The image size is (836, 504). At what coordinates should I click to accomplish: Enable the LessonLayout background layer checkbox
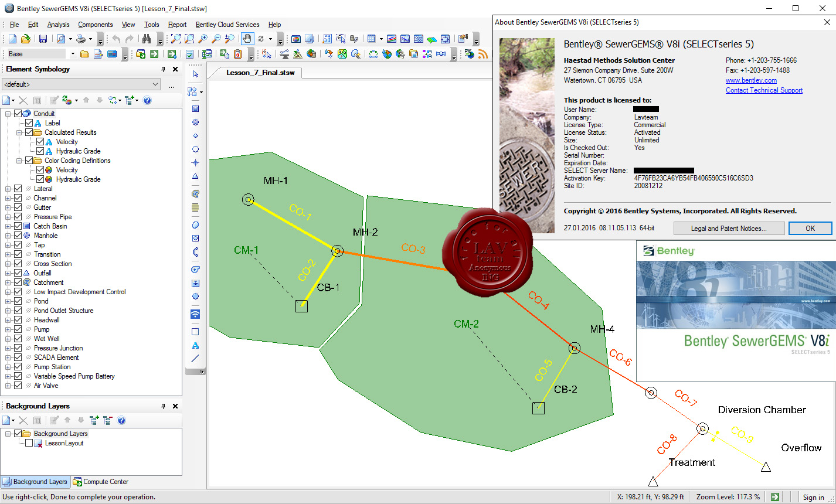29,443
